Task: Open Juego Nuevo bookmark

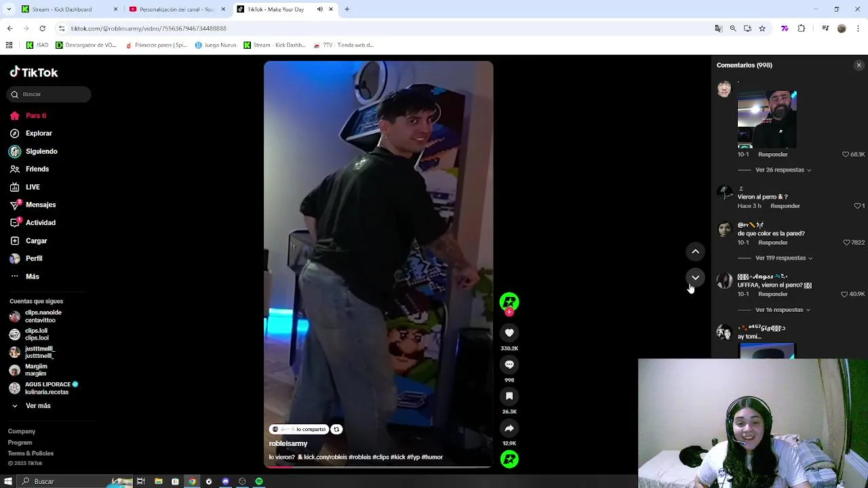Action: pos(216,45)
